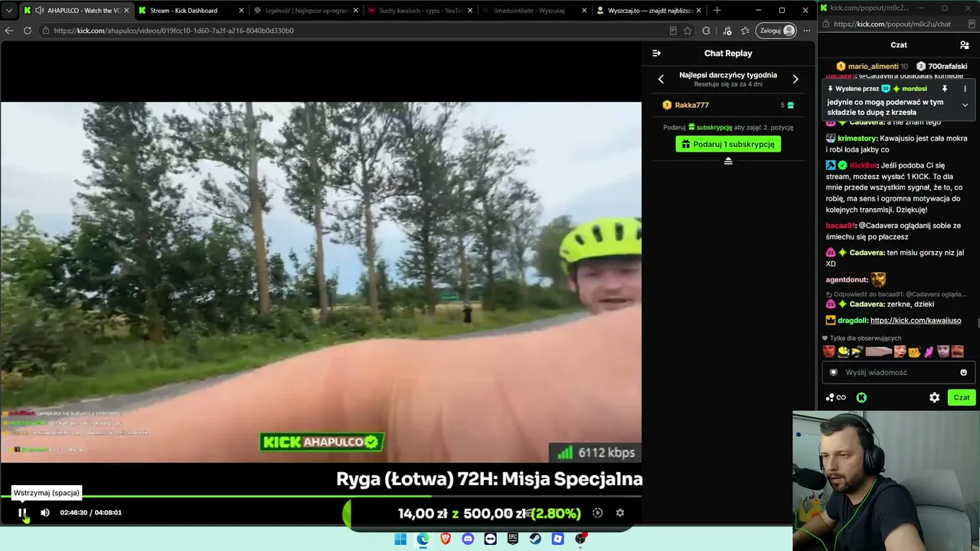Select the yellow cat emote
This screenshot has height=551, width=980.
pyautogui.click(x=914, y=352)
